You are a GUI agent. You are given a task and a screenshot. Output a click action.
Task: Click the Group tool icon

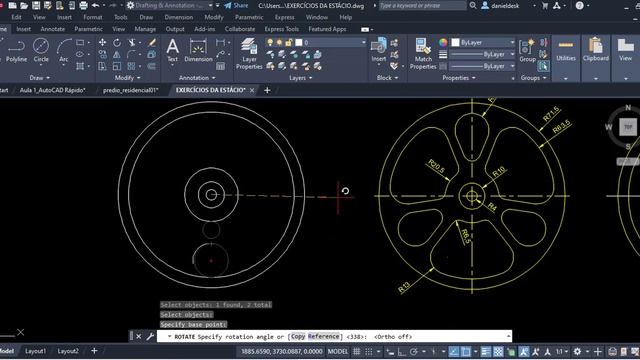(x=527, y=51)
